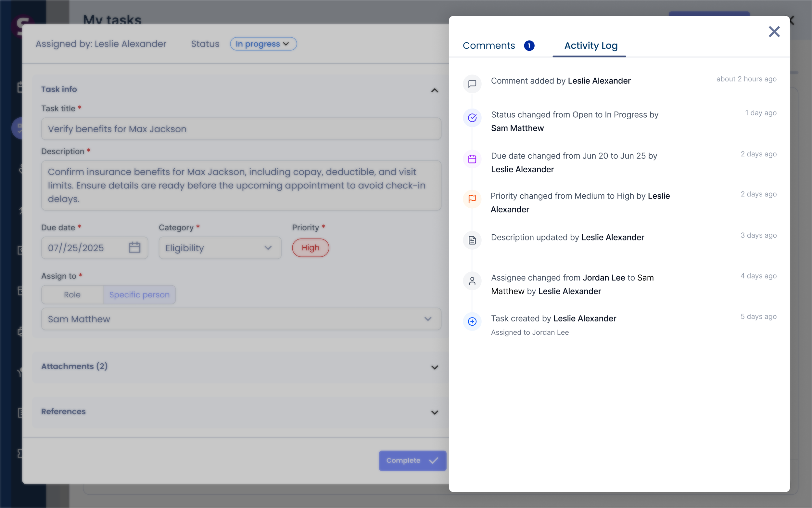Choose the Role assignment option
812x508 pixels.
coord(72,295)
